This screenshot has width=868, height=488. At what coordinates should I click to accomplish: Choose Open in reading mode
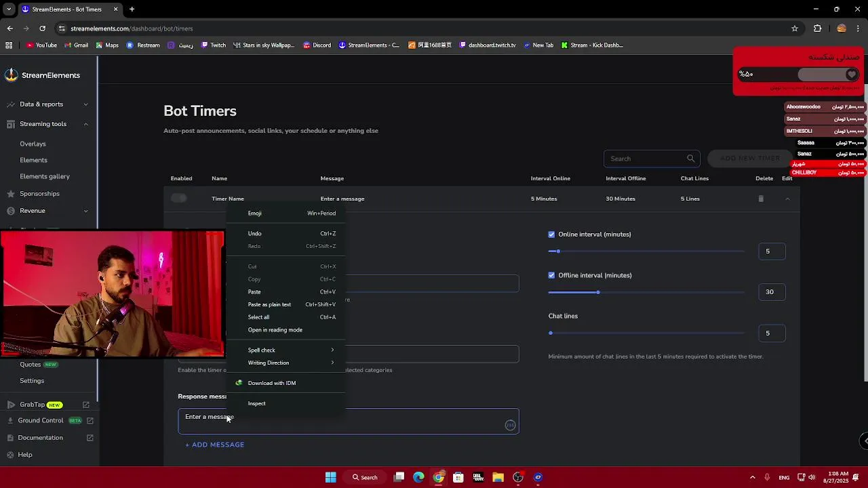pyautogui.click(x=285, y=330)
